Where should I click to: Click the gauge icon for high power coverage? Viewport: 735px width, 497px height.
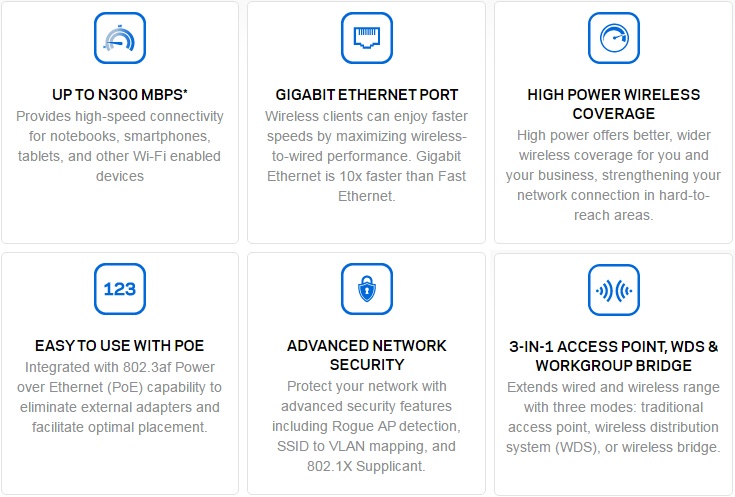point(614,38)
